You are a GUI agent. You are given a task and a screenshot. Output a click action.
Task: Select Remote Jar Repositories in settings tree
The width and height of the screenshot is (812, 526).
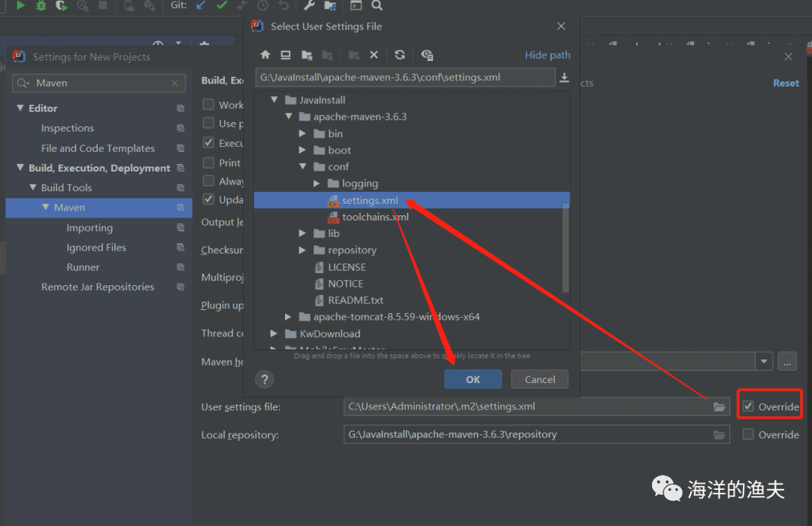[97, 287]
